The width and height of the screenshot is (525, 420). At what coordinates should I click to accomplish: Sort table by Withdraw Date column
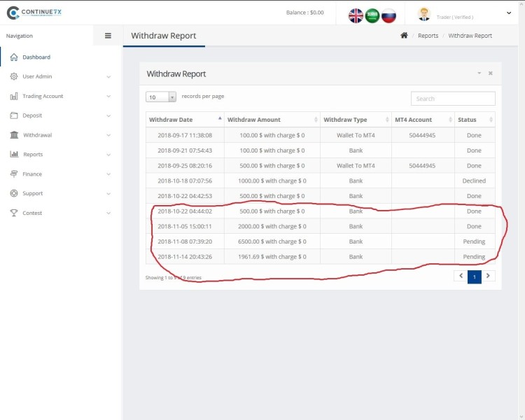pyautogui.click(x=185, y=120)
